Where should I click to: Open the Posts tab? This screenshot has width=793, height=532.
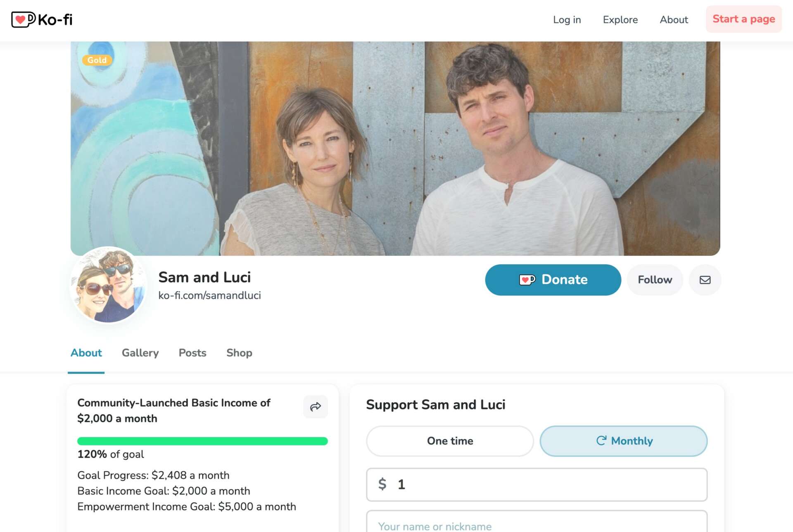[x=192, y=353]
